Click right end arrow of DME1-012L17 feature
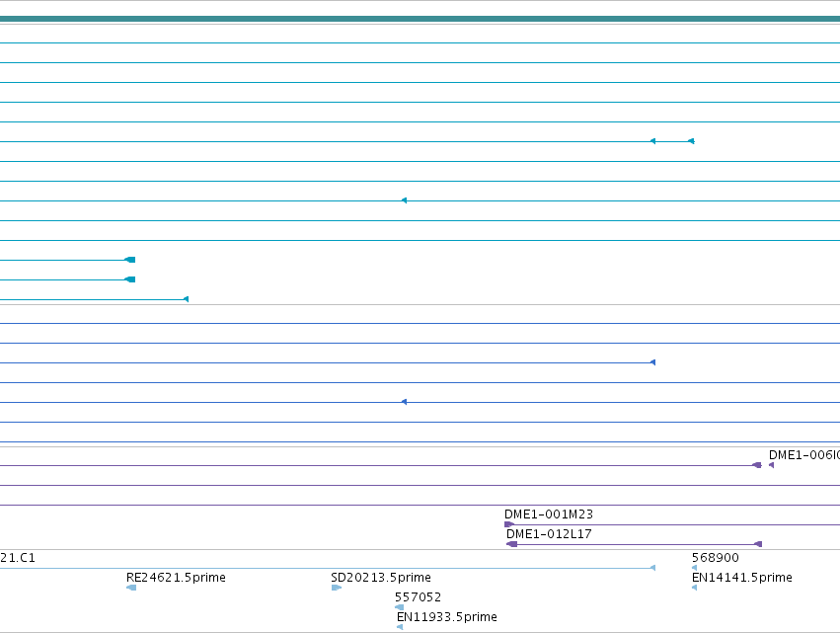Screen dimensions: 840x633 tap(758, 544)
